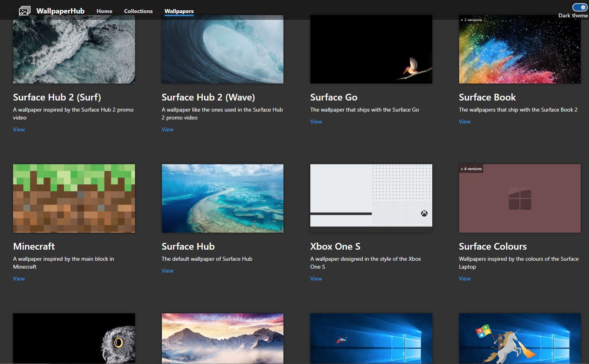Click the Xbox logo on Xbox One S thumbnail
Viewport: 589px width, 364px height.
click(424, 214)
